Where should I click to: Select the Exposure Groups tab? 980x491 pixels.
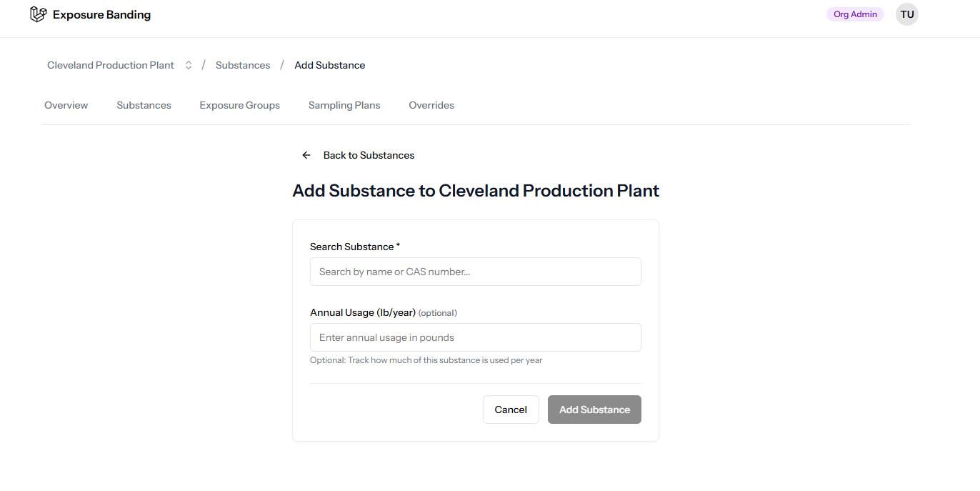[239, 105]
